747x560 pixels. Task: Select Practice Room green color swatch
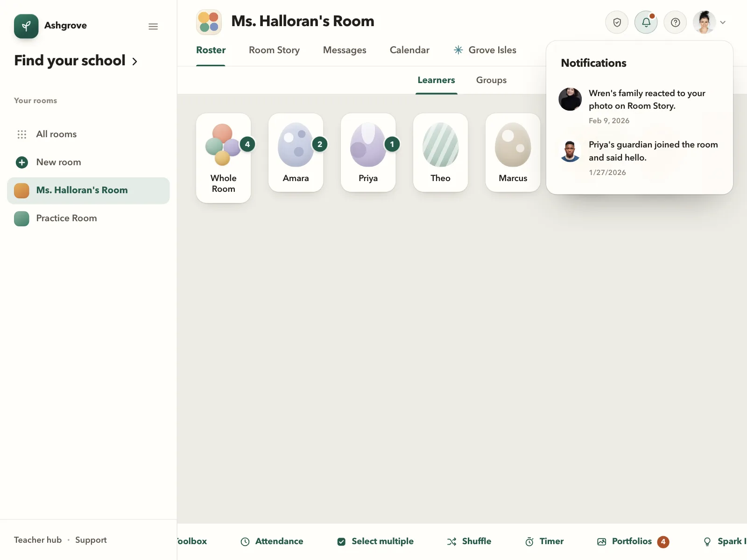[21, 218]
